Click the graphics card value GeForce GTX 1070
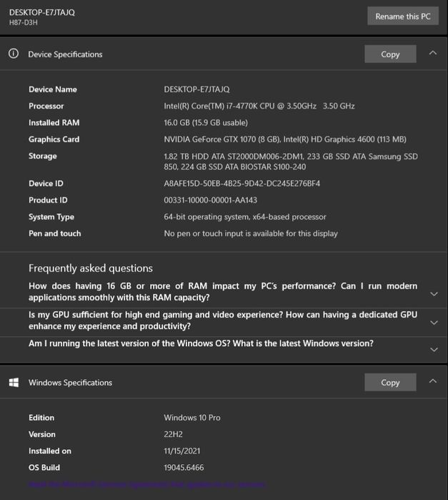The height and width of the screenshot is (500, 448). pyautogui.click(x=285, y=139)
